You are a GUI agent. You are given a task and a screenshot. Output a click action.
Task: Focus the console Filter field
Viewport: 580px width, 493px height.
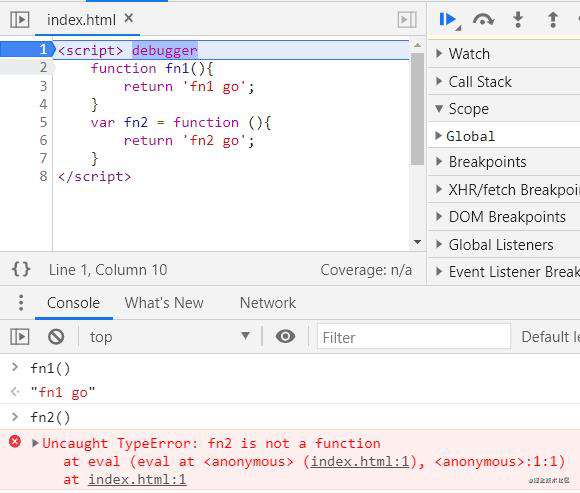click(414, 337)
